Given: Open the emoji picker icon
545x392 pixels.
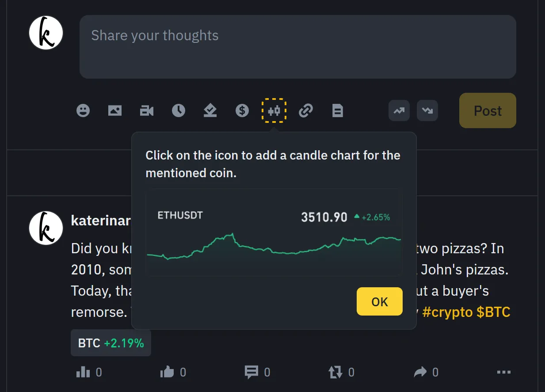Looking at the screenshot, I should click(x=83, y=110).
